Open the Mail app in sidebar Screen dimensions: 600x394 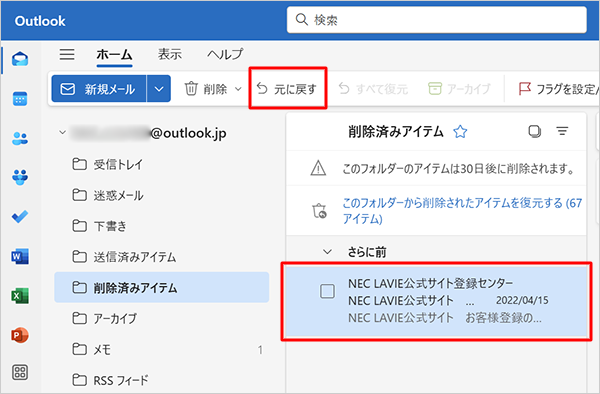tap(20, 59)
